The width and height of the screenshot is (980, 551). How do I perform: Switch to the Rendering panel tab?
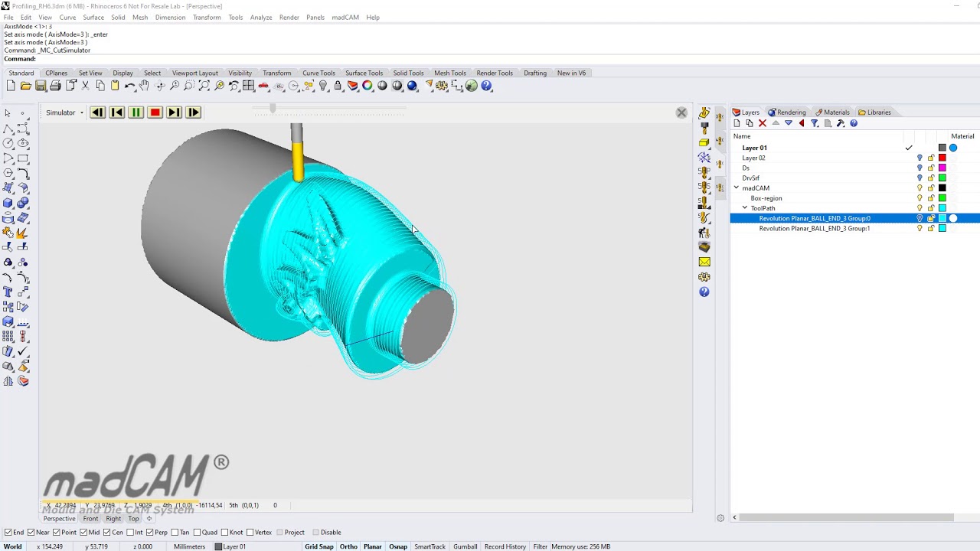[x=787, y=112]
